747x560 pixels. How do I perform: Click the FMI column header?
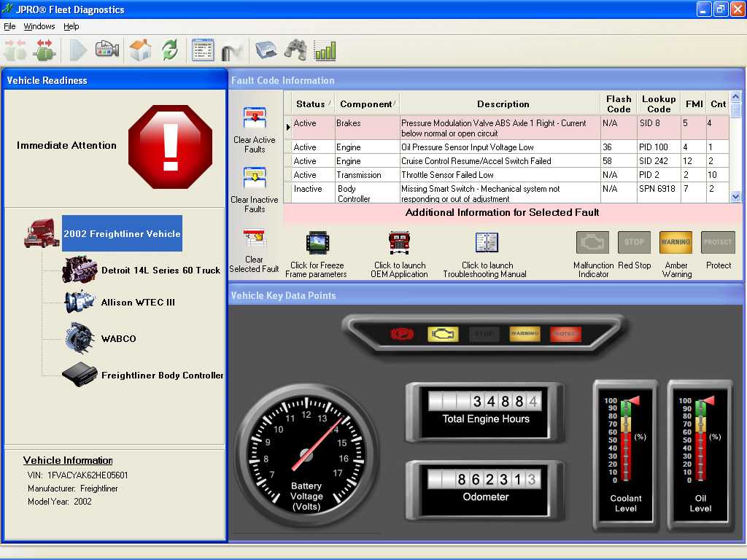pyautogui.click(x=694, y=104)
